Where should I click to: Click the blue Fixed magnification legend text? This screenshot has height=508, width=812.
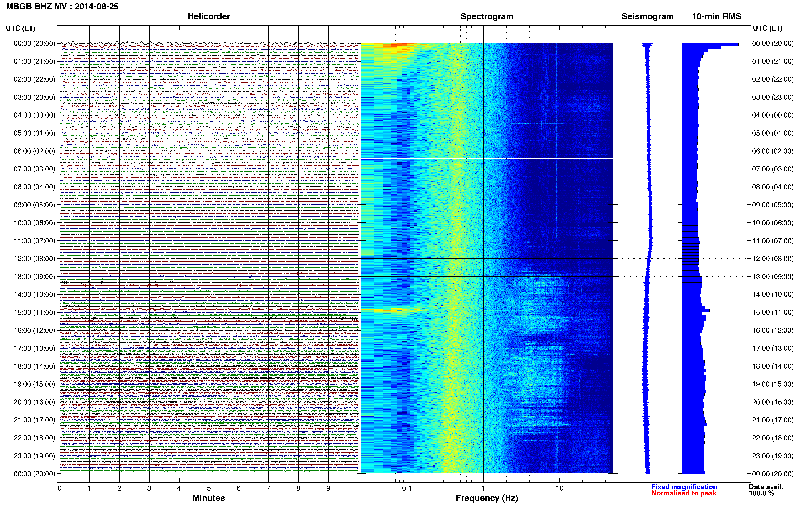click(684, 487)
